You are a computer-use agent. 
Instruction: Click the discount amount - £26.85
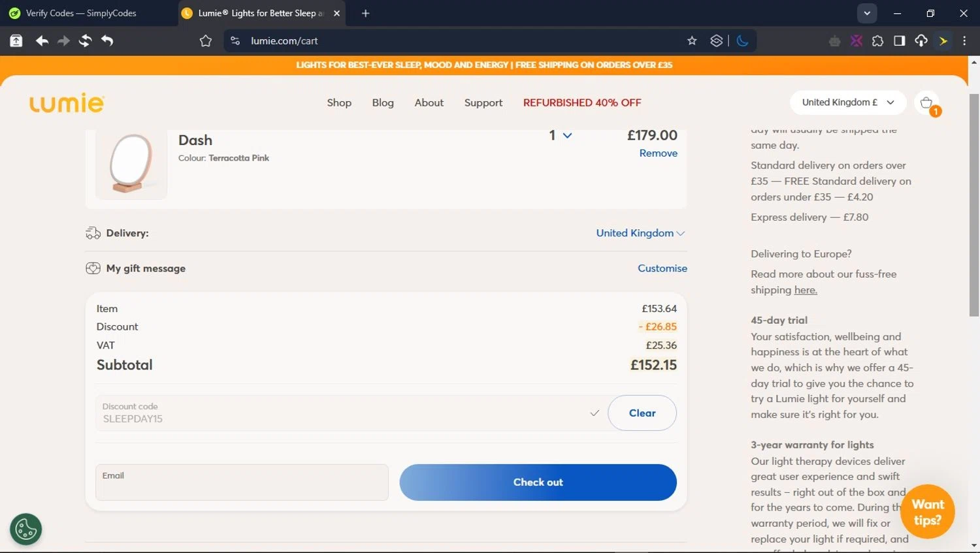658,326
